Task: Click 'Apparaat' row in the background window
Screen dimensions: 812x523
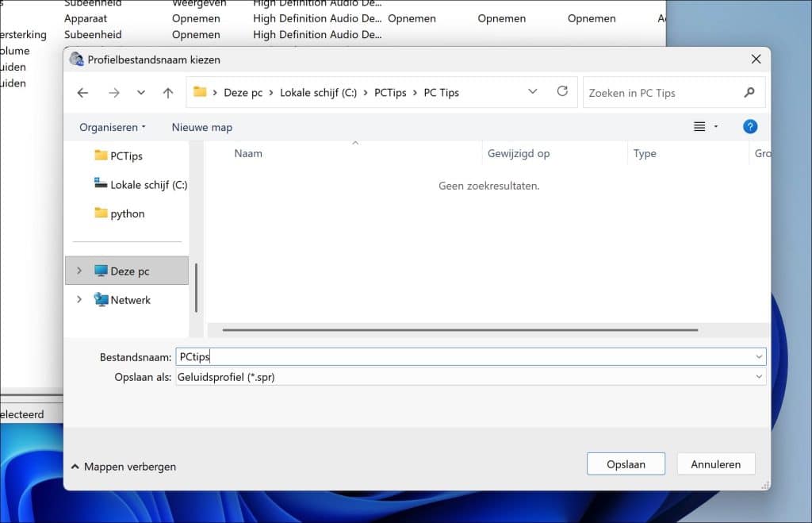Action: (x=86, y=19)
